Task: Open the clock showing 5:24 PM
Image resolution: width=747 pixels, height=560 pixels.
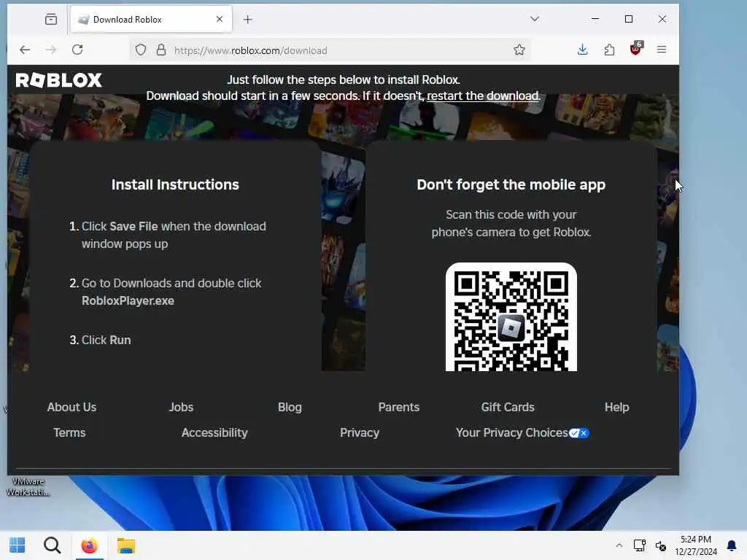Action: tap(696, 545)
